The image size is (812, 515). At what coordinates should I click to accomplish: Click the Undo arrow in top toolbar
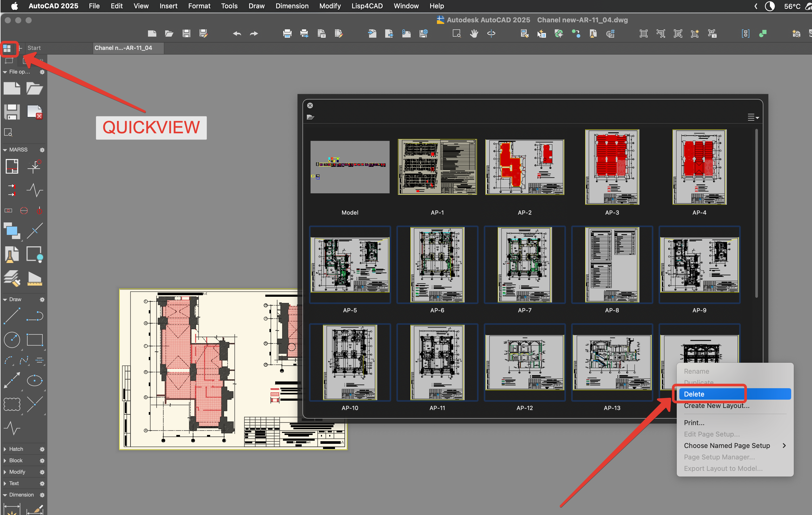click(237, 33)
